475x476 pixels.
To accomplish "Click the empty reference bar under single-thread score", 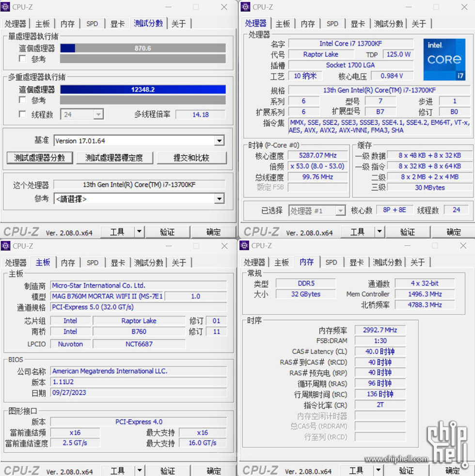I will (x=143, y=59).
